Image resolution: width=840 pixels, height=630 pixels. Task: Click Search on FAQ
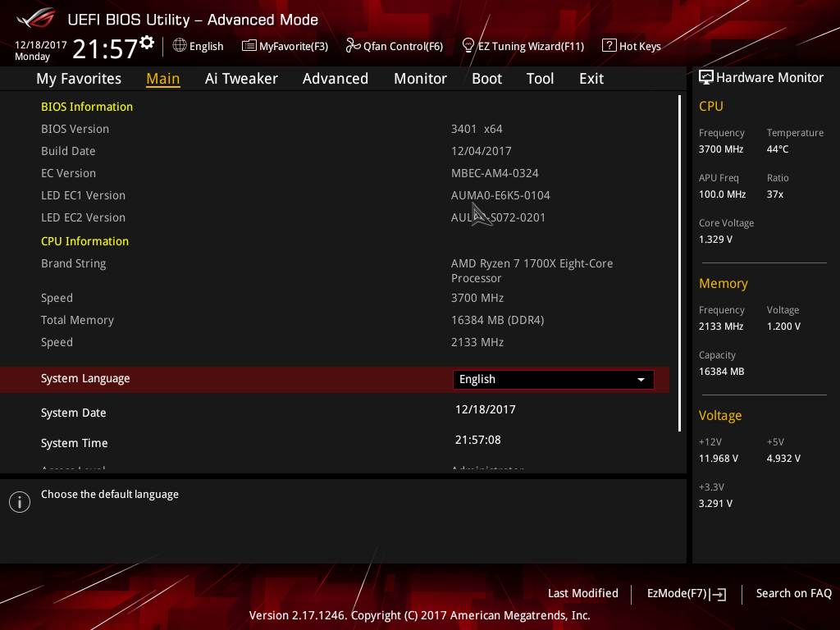(794, 594)
